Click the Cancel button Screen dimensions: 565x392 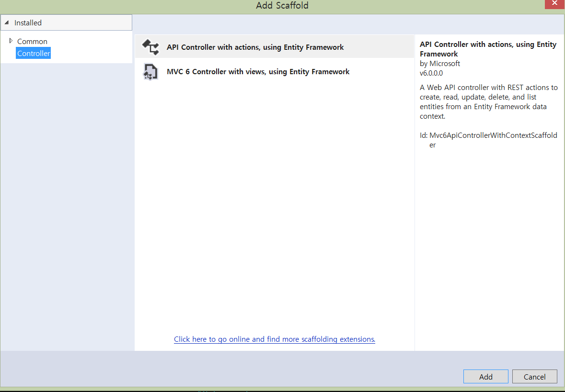click(534, 377)
